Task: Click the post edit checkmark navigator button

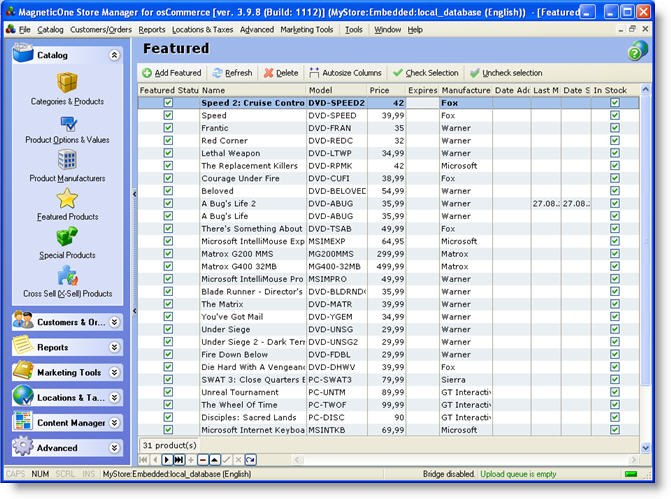Action: [x=226, y=460]
